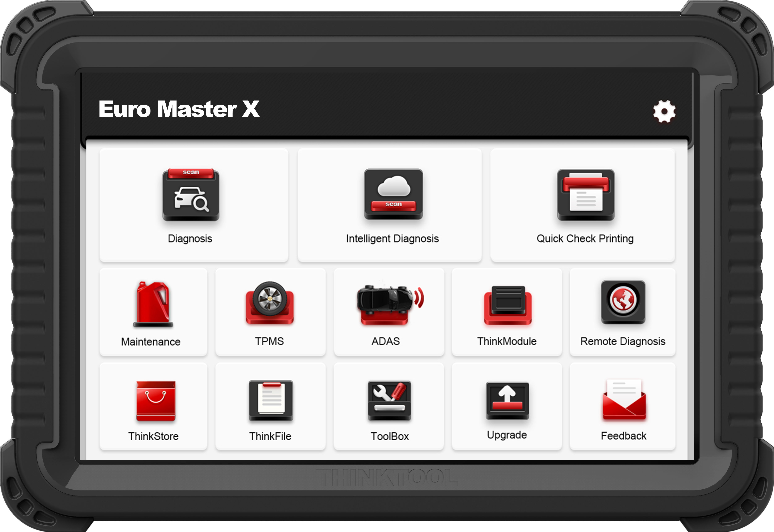
Task: Click the Maintenance text label
Action: click(x=151, y=342)
